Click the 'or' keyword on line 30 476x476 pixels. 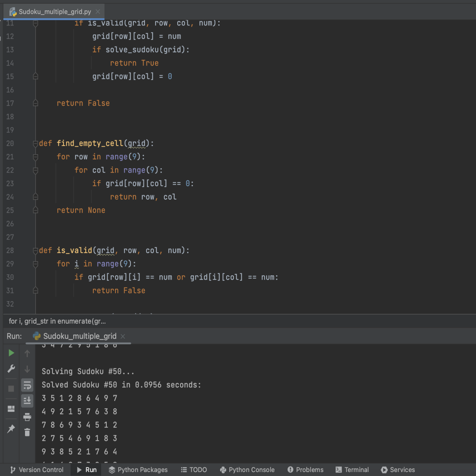[181, 277]
